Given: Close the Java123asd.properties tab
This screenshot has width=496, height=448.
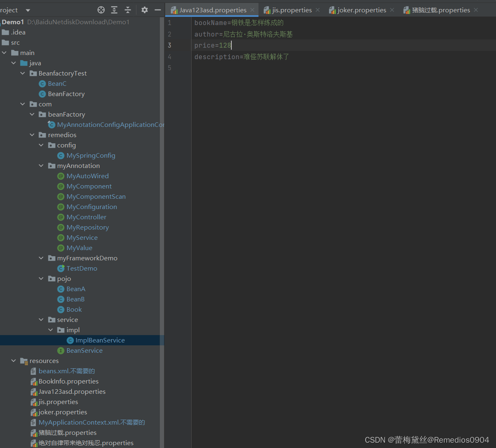Looking at the screenshot, I should tap(252, 10).
